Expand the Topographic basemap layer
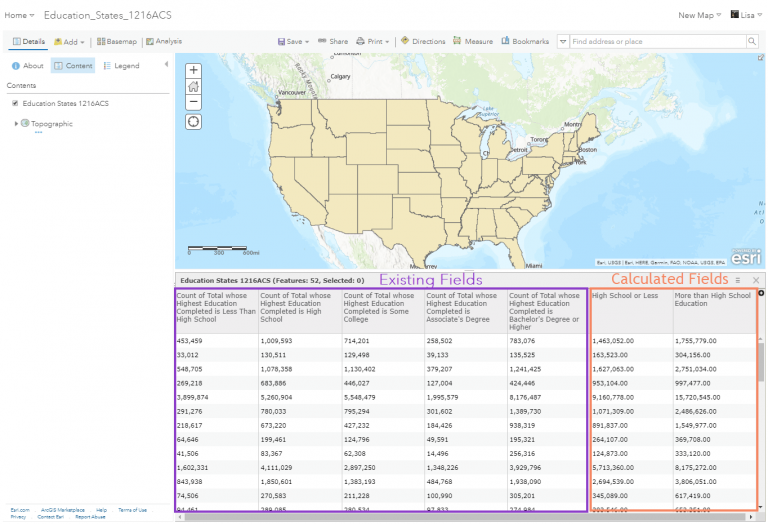 (16, 124)
